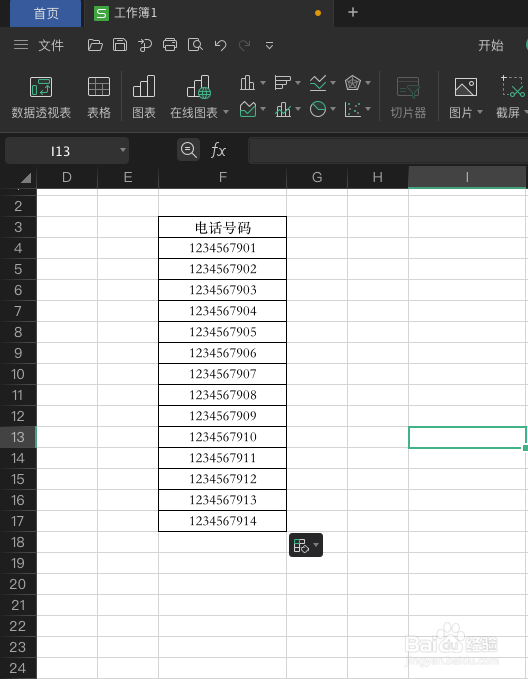Open 在线图表 online charts
Viewport: 528px width, 679px height.
point(194,98)
